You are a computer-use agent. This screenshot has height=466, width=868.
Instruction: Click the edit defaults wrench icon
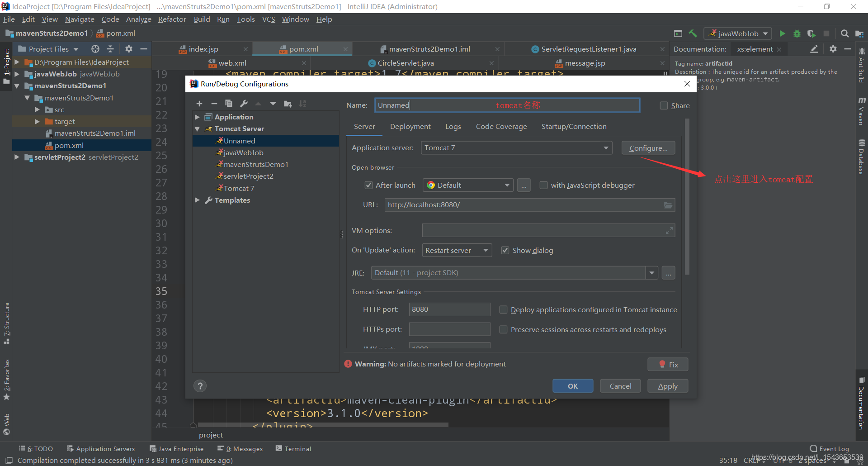244,104
